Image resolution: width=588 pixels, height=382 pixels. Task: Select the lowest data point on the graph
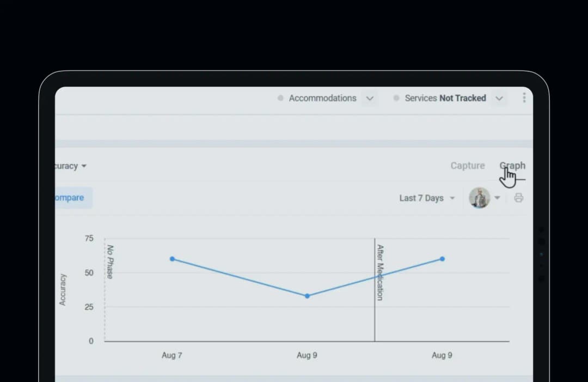(x=307, y=296)
